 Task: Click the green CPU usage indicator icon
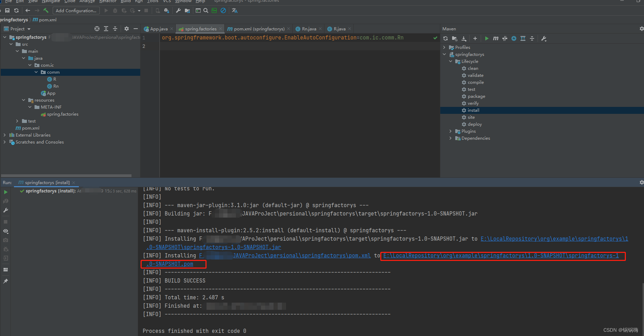tap(214, 10)
